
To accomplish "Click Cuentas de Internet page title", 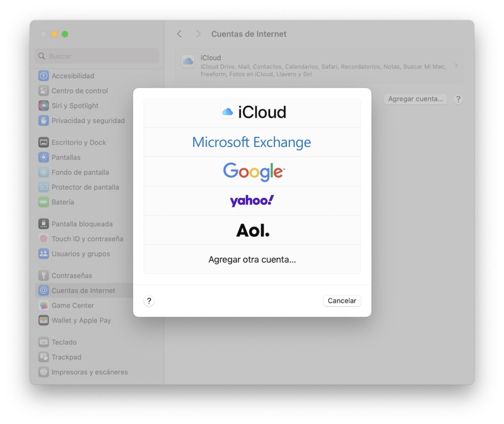I will pos(249,34).
